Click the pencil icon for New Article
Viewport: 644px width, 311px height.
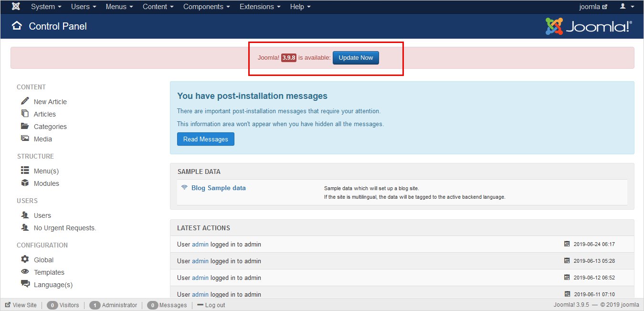pyautogui.click(x=25, y=101)
